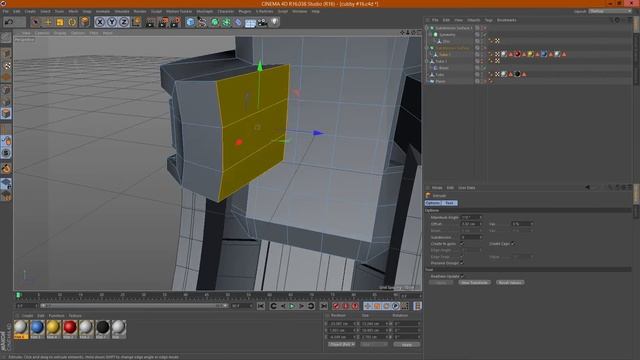Collapse the orange-highlighted Subdivision Surface object

point(427,48)
